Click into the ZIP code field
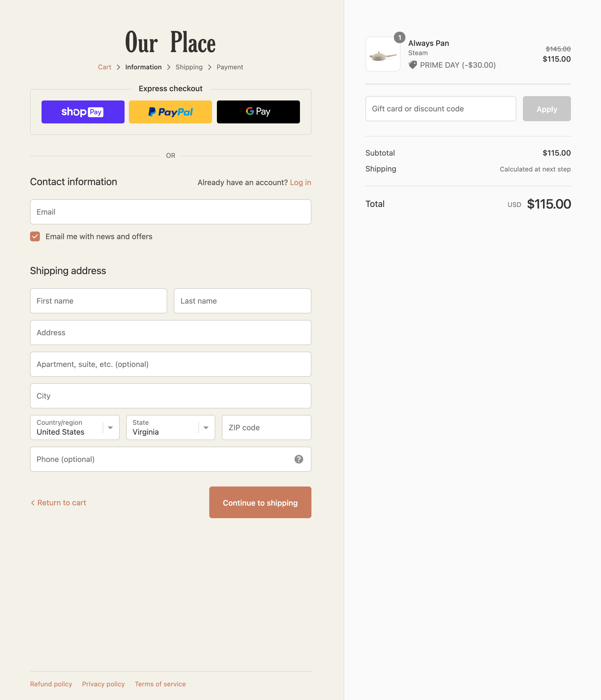This screenshot has width=601, height=700. click(x=266, y=427)
